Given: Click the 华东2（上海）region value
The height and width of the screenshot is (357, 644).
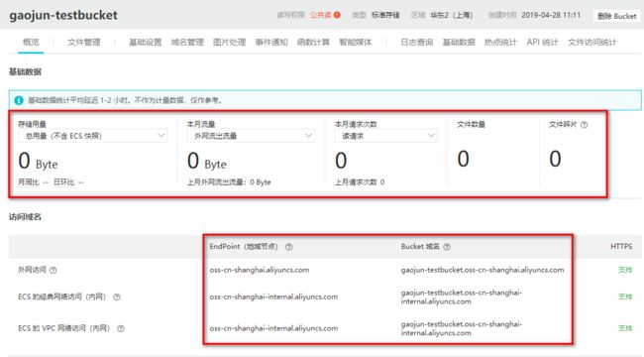Looking at the screenshot, I should [452, 15].
